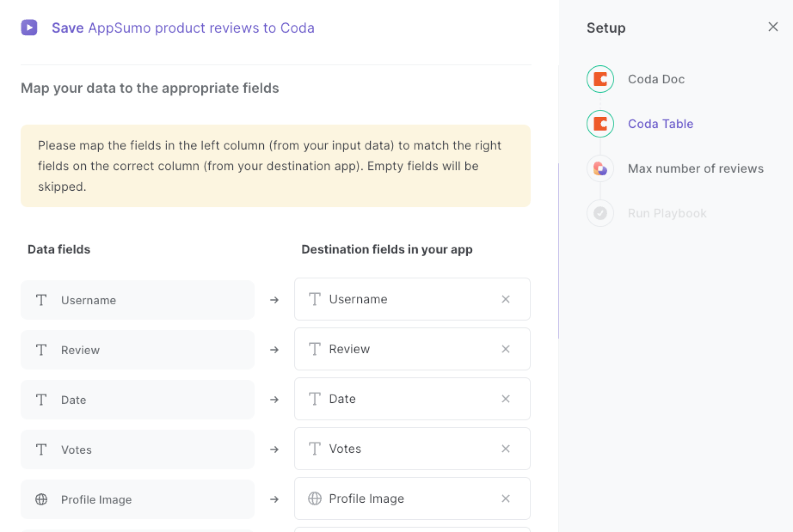Click the arrow next to Review row
Screen dimensions: 793x532
[x=274, y=350]
